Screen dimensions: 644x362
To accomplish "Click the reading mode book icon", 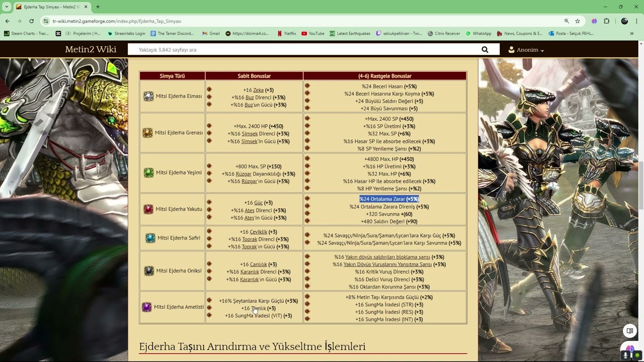I will (629, 331).
